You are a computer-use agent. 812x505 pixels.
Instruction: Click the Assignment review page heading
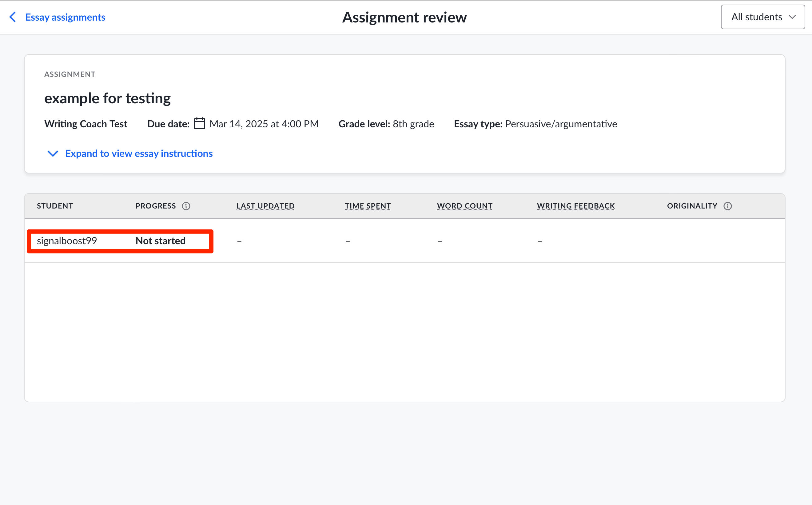[x=404, y=17]
